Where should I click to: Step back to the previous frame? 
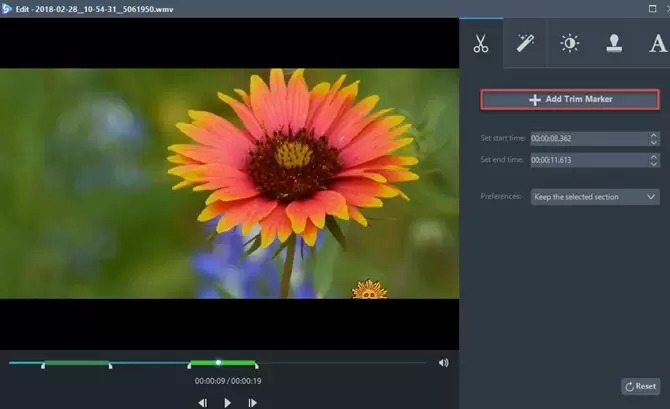click(x=202, y=402)
